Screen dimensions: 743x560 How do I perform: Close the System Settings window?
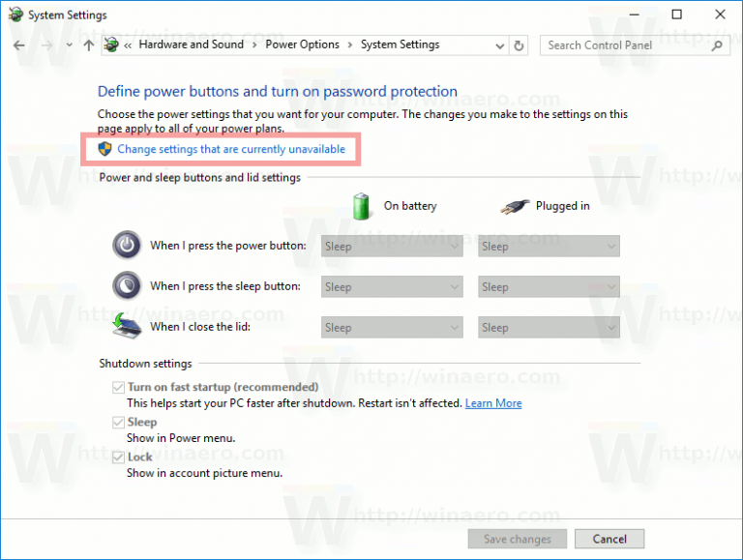tap(720, 15)
